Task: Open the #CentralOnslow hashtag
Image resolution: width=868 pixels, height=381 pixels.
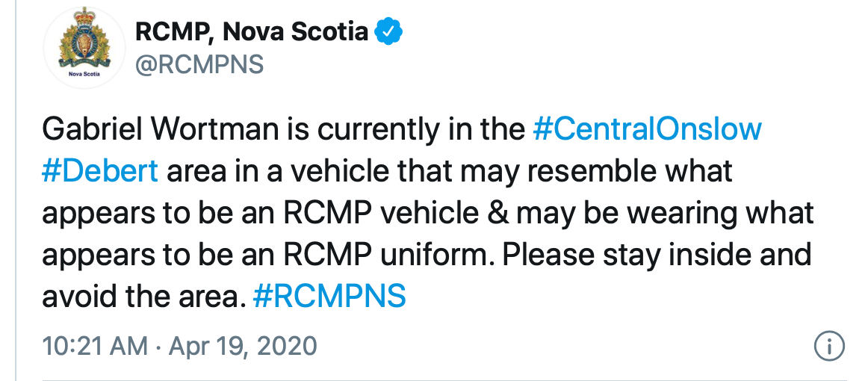Action: 647,129
